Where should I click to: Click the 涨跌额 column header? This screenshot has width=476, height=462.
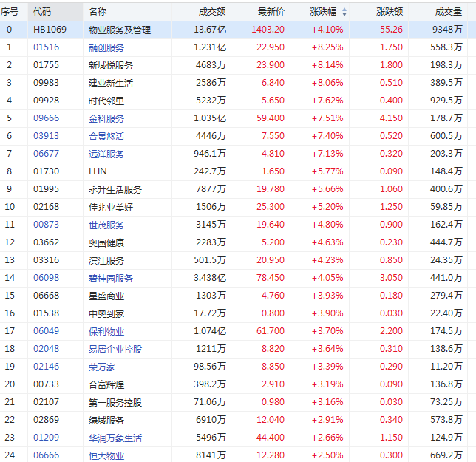tap(390, 12)
